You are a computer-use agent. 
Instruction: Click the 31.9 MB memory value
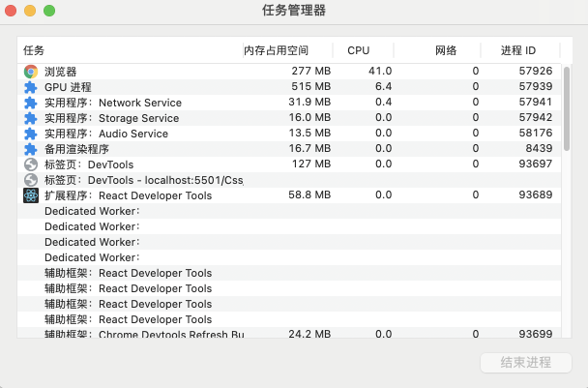coord(309,102)
